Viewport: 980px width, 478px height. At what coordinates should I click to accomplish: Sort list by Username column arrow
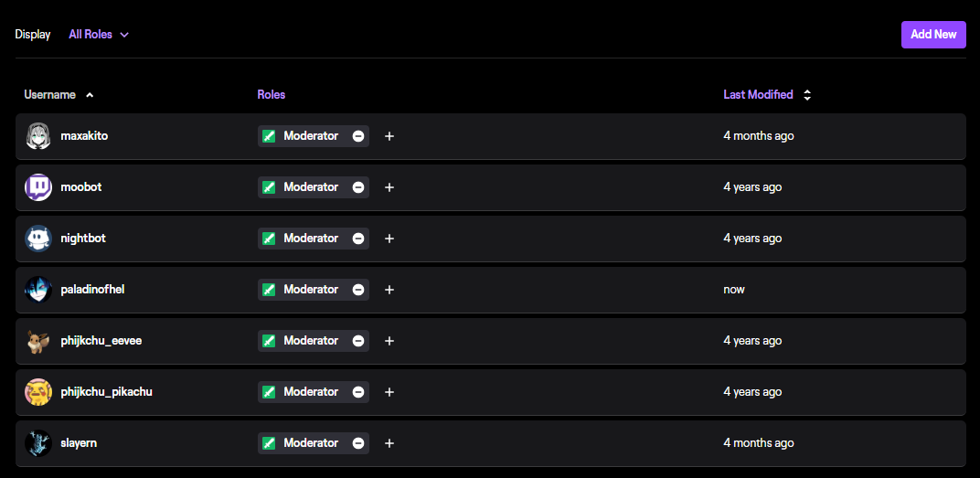tap(90, 95)
